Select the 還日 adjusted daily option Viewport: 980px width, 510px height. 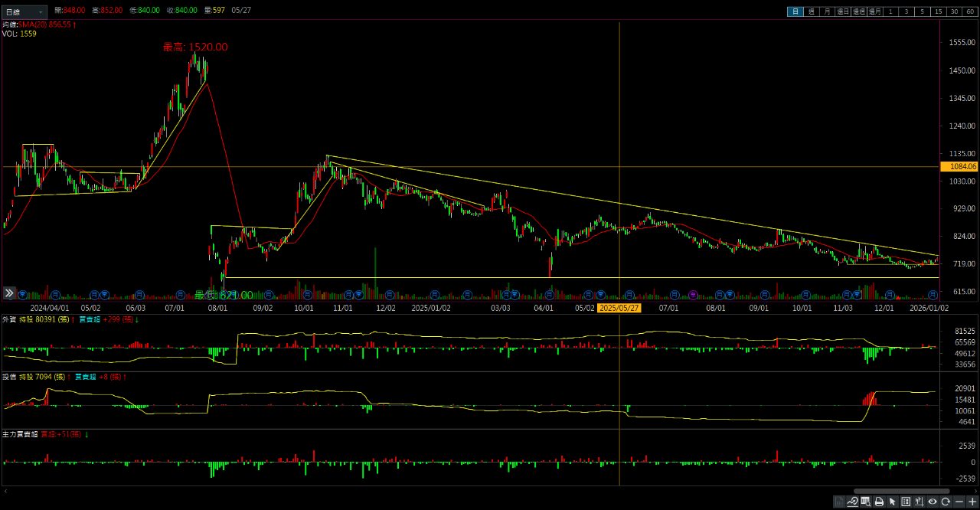(x=843, y=11)
